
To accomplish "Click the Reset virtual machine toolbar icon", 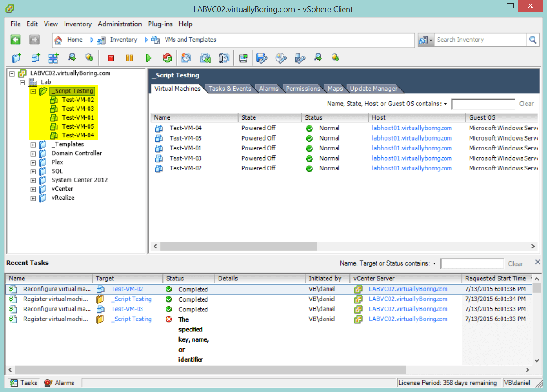I will (167, 58).
